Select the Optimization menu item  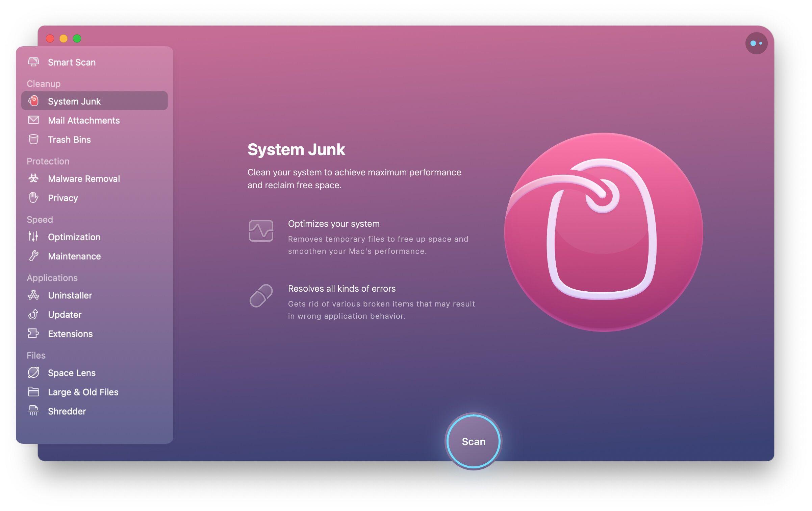[x=74, y=237]
